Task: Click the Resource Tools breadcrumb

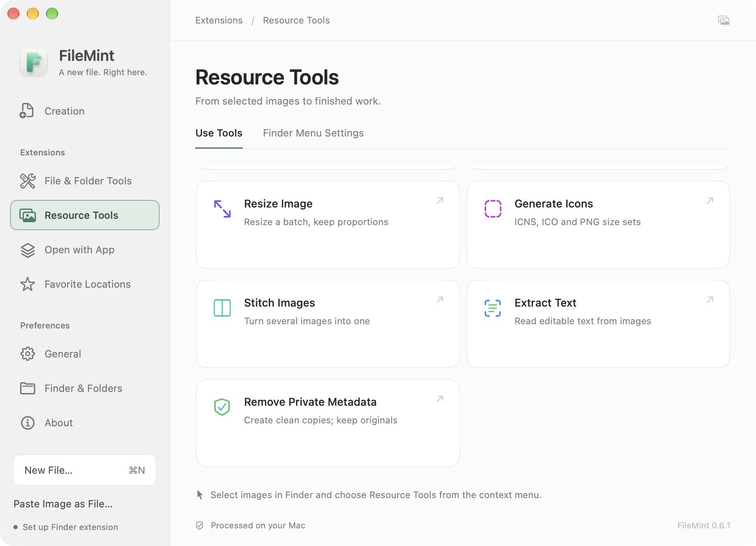Action: 296,21
